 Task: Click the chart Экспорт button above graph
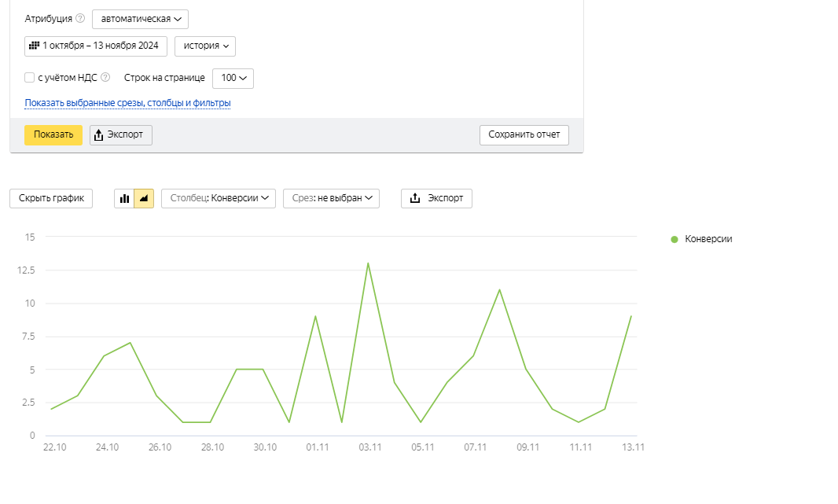coord(436,199)
